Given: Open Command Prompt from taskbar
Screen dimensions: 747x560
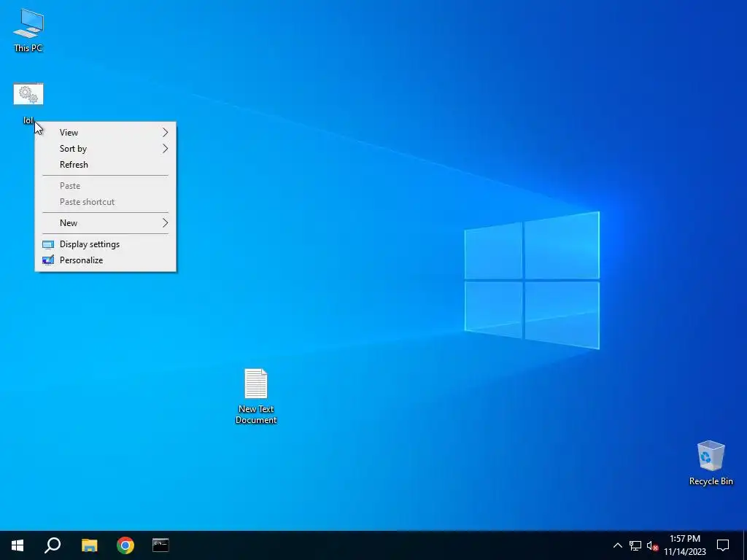Looking at the screenshot, I should tap(160, 545).
